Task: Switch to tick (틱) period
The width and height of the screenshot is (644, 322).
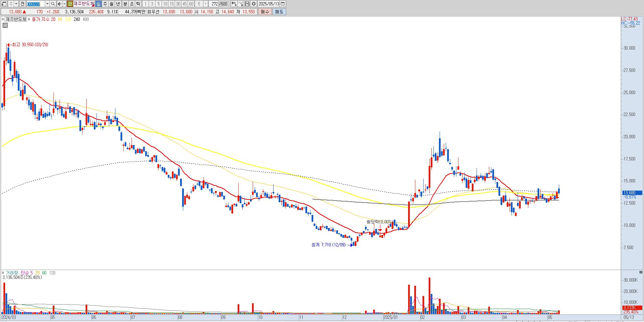Action: pos(138,4)
